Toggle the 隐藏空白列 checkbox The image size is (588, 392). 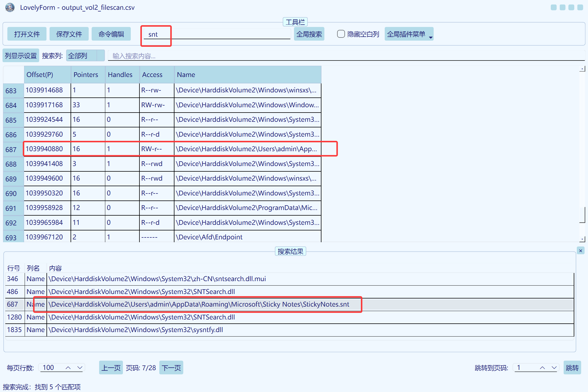(341, 34)
